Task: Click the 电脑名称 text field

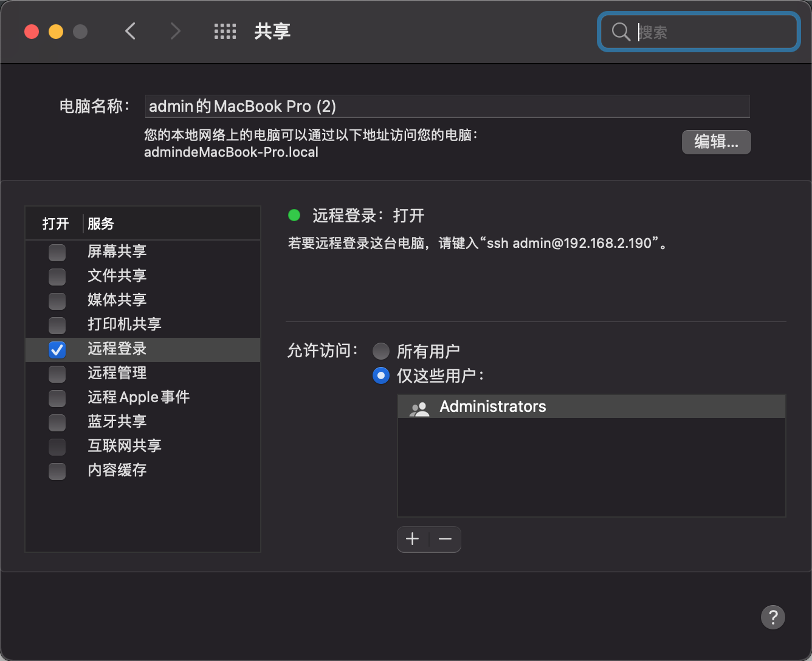Action: pos(447,106)
